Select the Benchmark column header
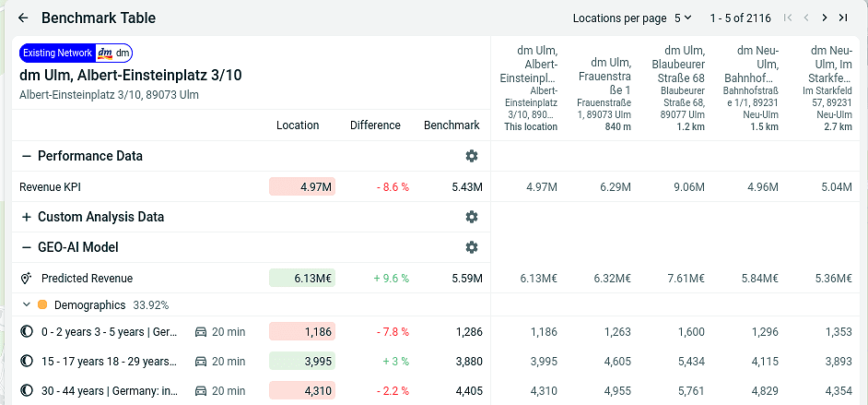 (x=452, y=125)
